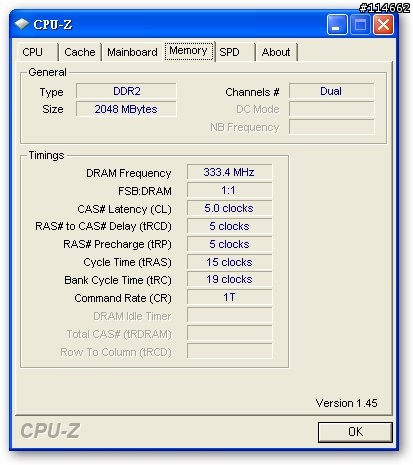
Task: Click the CAS# Latency (CL) label
Action: click(x=124, y=209)
